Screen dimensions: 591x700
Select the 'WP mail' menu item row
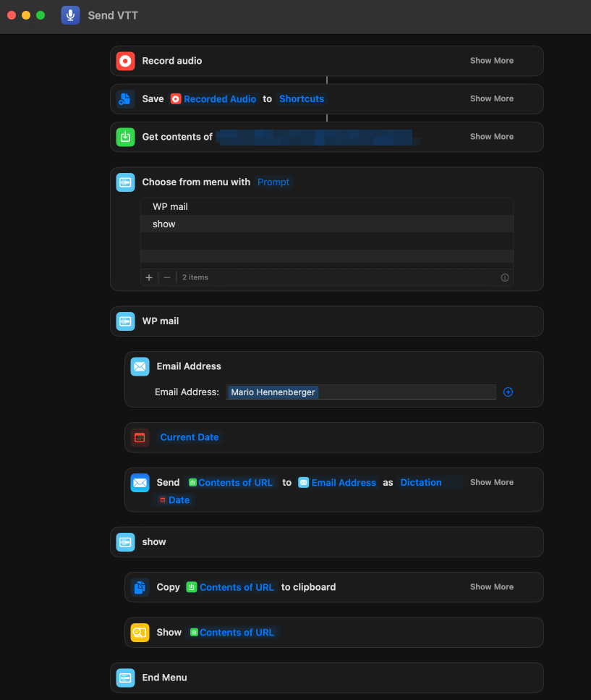pos(326,207)
